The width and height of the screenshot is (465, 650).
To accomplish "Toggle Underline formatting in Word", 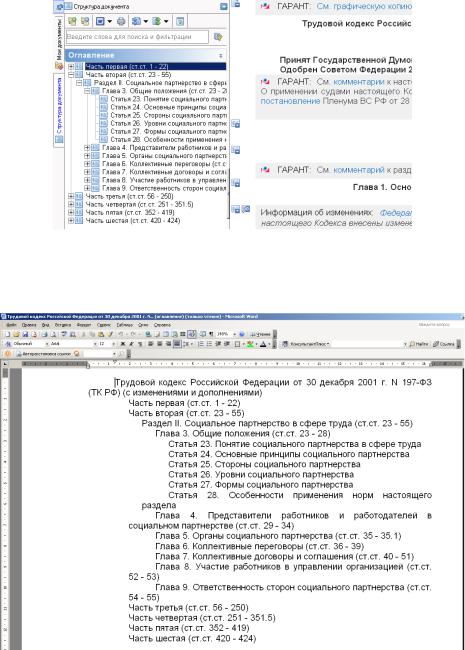I will [140, 344].
